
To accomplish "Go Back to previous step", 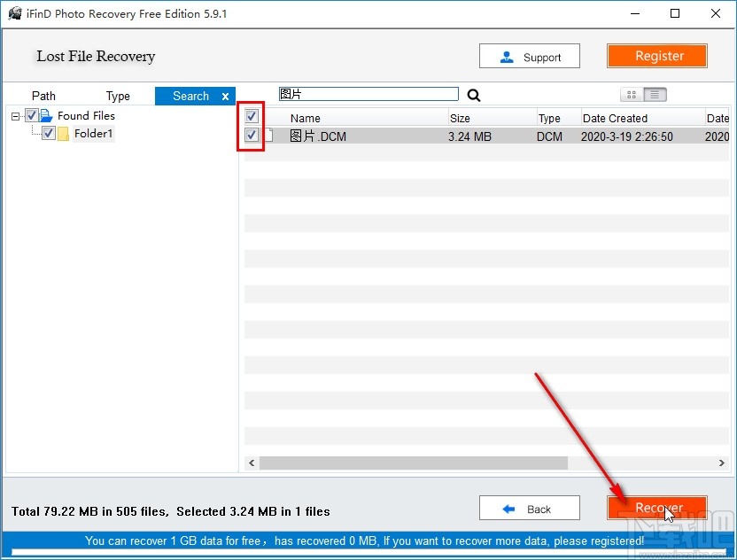I will coord(529,509).
